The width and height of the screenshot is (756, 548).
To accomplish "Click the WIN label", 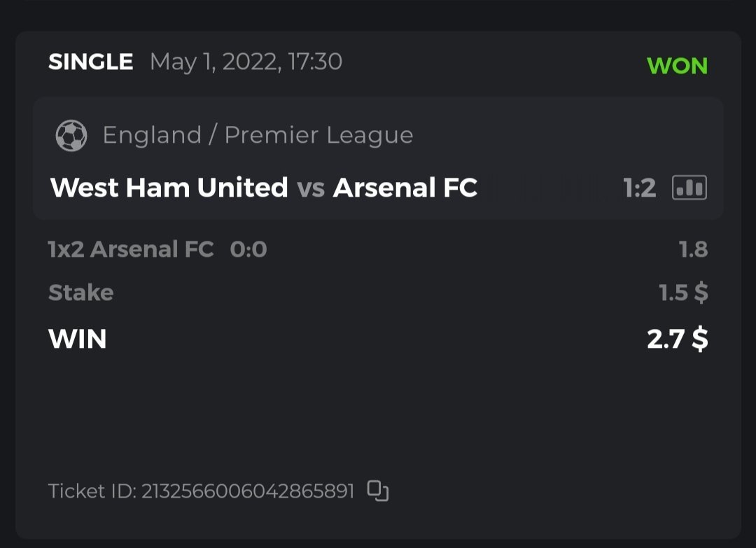I will 78,339.
